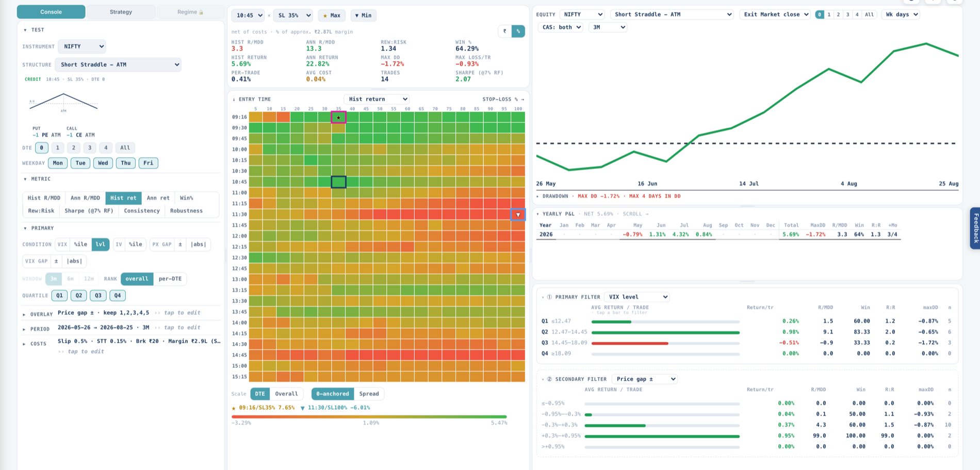Switch rank to per-DTE
Image resolution: width=980 pixels, height=470 pixels.
click(x=170, y=279)
